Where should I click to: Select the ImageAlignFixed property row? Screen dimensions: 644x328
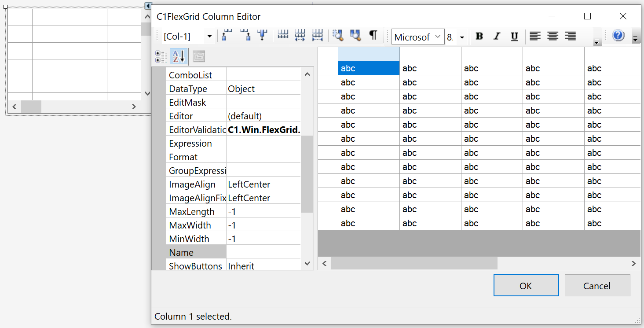[234, 198]
